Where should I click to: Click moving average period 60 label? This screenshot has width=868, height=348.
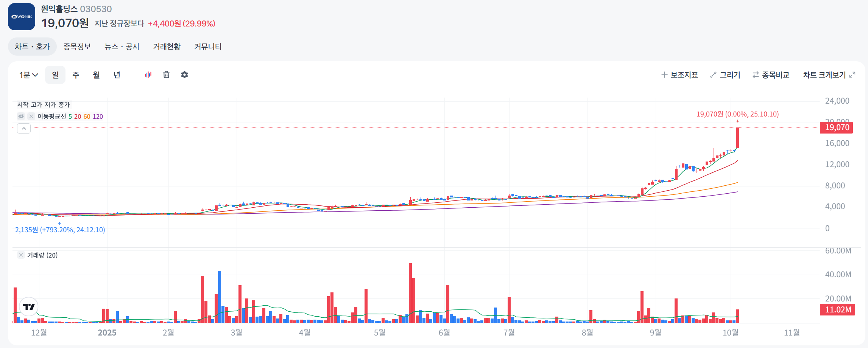[87, 117]
